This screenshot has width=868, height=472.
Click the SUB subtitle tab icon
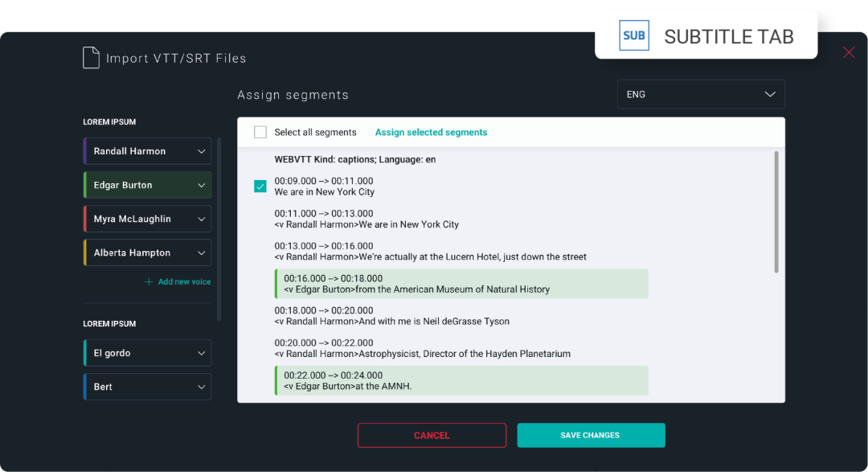point(633,36)
